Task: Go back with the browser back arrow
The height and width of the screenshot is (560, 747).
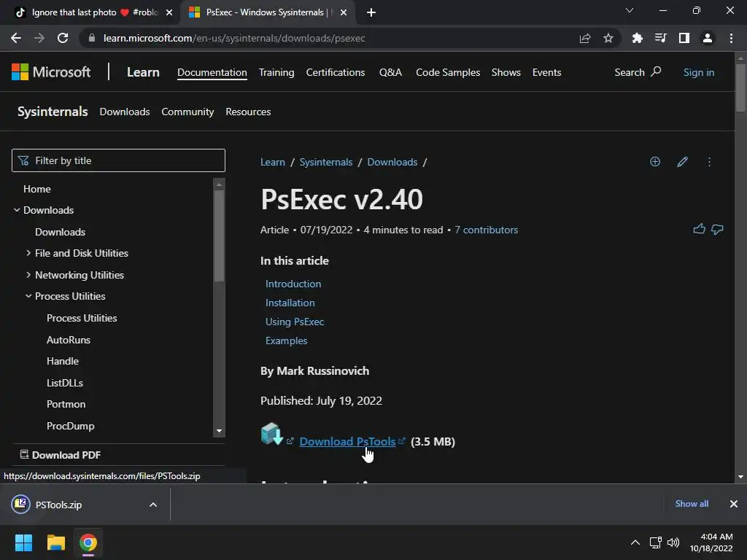Action: 16,38
